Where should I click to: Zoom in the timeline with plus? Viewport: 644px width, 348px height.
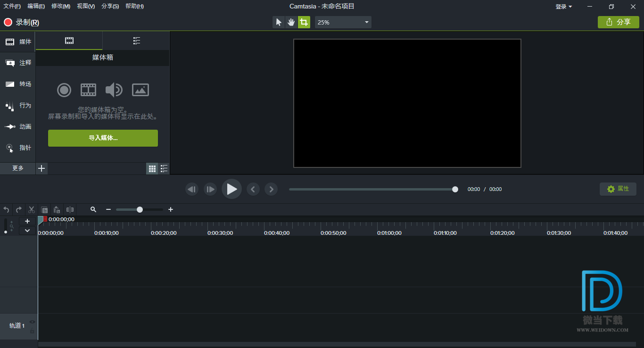171,209
